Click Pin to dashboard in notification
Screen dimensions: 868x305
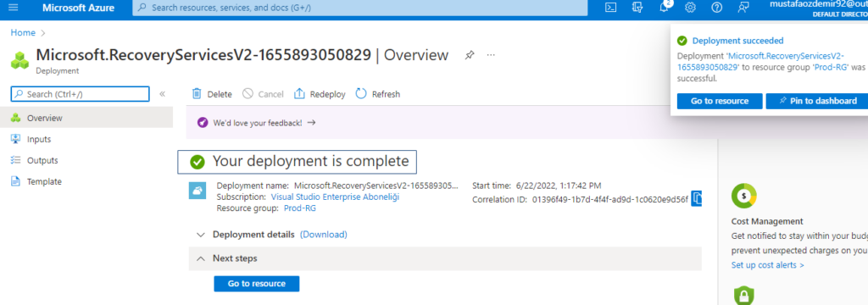(x=817, y=101)
